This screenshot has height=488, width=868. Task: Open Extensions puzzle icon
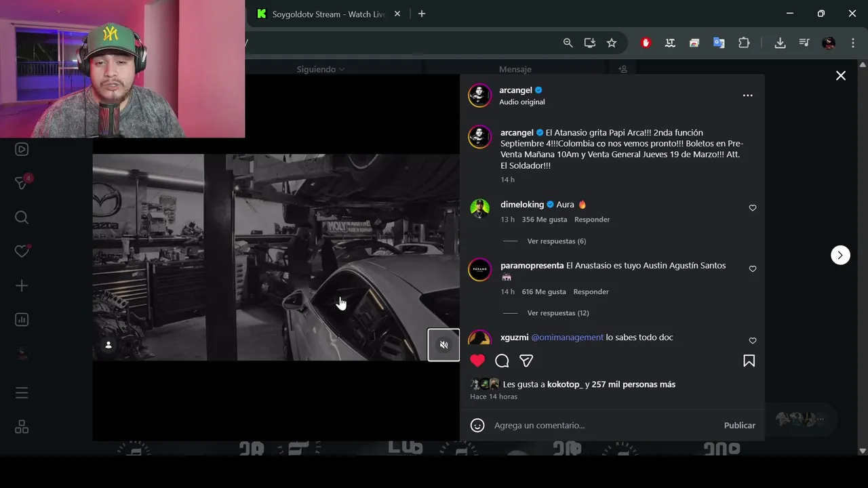[744, 43]
